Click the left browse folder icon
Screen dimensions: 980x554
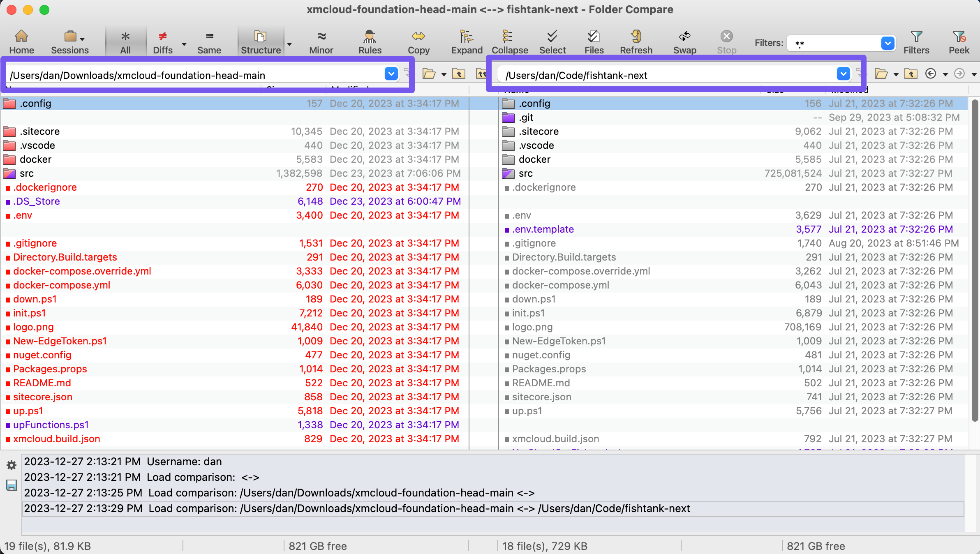click(x=429, y=74)
